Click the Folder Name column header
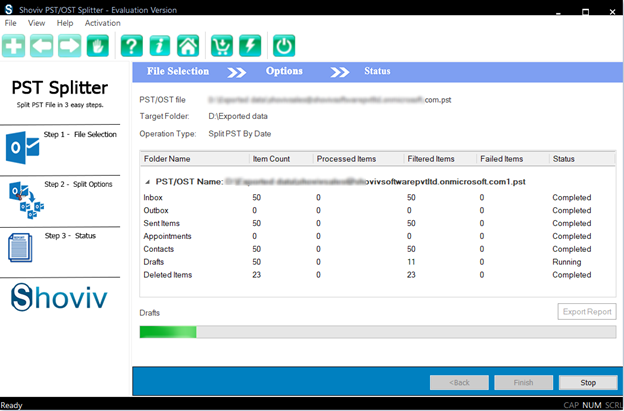 (195, 159)
